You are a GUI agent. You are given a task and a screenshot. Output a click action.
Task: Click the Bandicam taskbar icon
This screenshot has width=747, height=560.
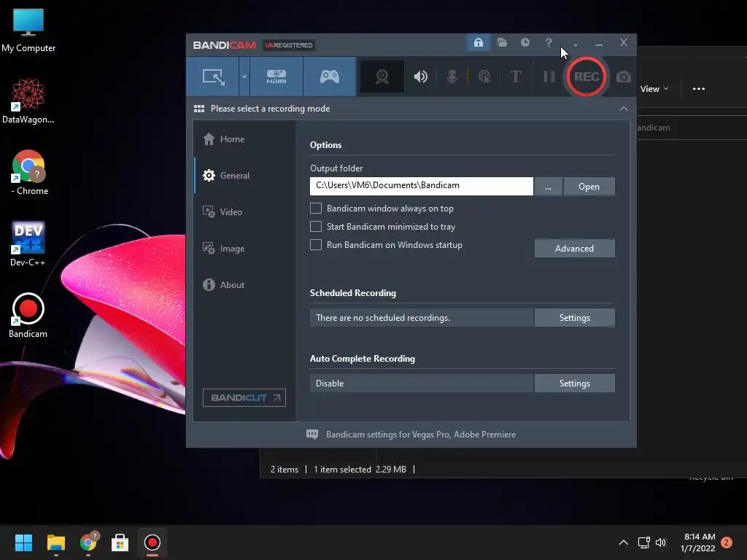[x=152, y=542]
